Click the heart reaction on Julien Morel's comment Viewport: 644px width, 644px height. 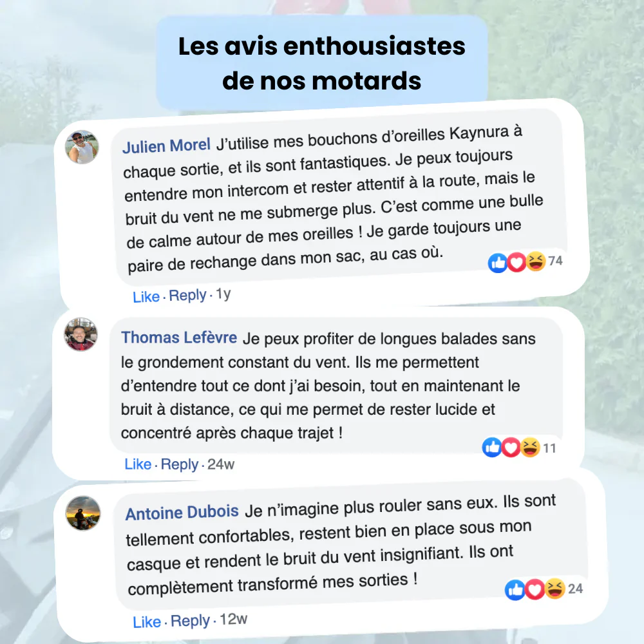[516, 262]
